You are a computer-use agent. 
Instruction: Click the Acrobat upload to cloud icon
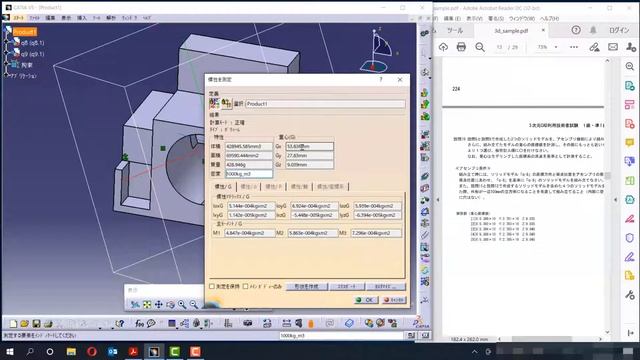point(443,47)
